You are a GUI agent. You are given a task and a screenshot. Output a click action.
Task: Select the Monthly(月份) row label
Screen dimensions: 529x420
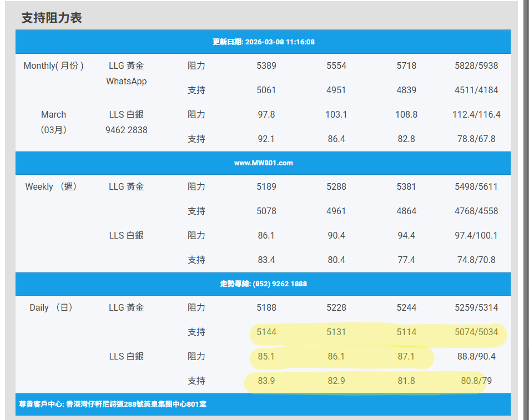click(53, 66)
